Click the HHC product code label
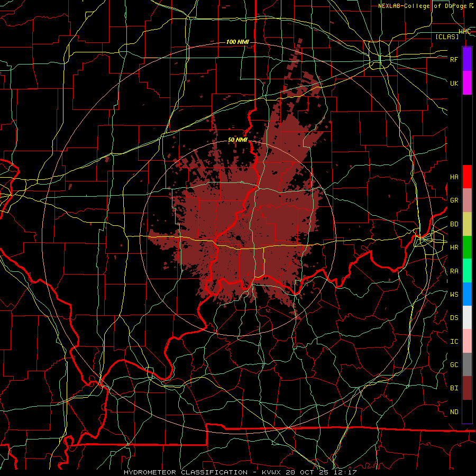The image size is (476, 476). (464, 32)
